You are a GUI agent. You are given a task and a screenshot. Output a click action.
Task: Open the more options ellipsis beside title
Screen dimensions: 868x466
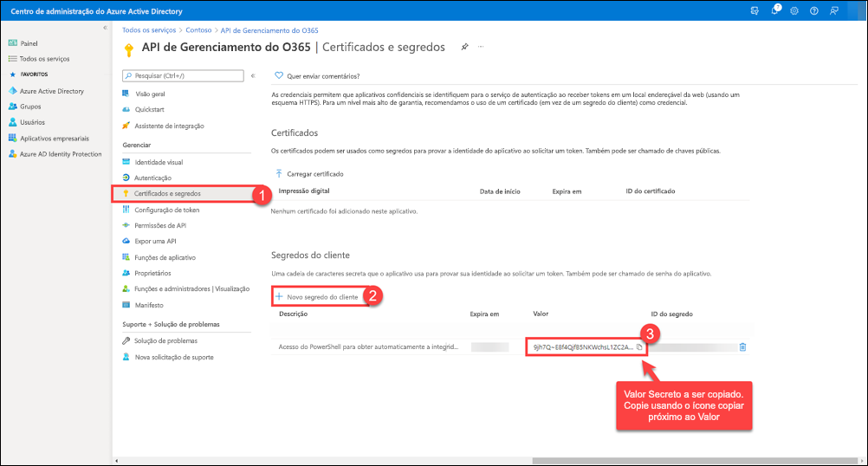click(x=481, y=47)
